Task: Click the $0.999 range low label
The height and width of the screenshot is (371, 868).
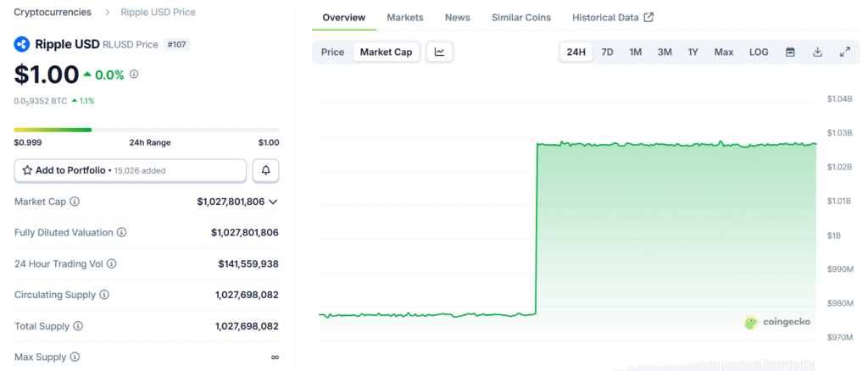Action: [28, 142]
